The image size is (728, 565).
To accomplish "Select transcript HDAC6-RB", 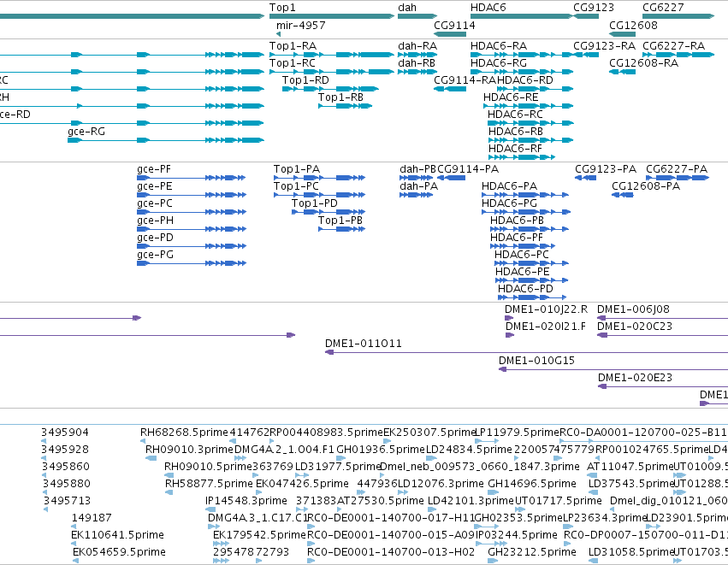I will click(530, 140).
